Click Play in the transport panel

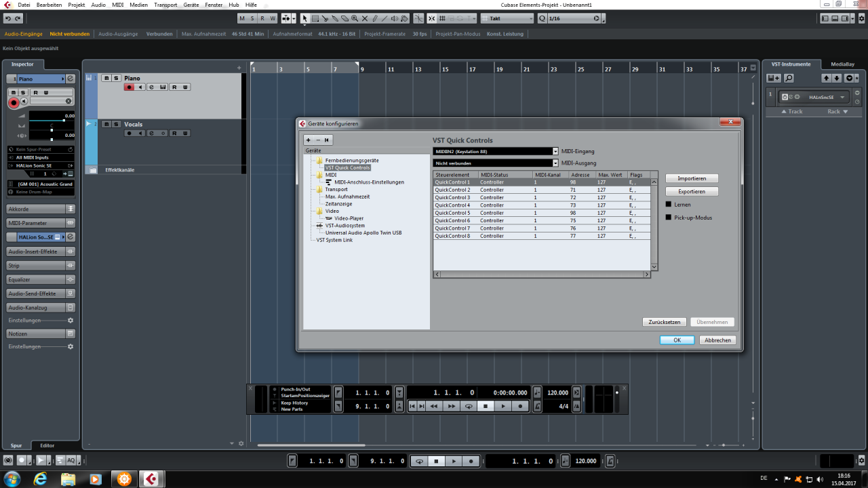(x=502, y=406)
